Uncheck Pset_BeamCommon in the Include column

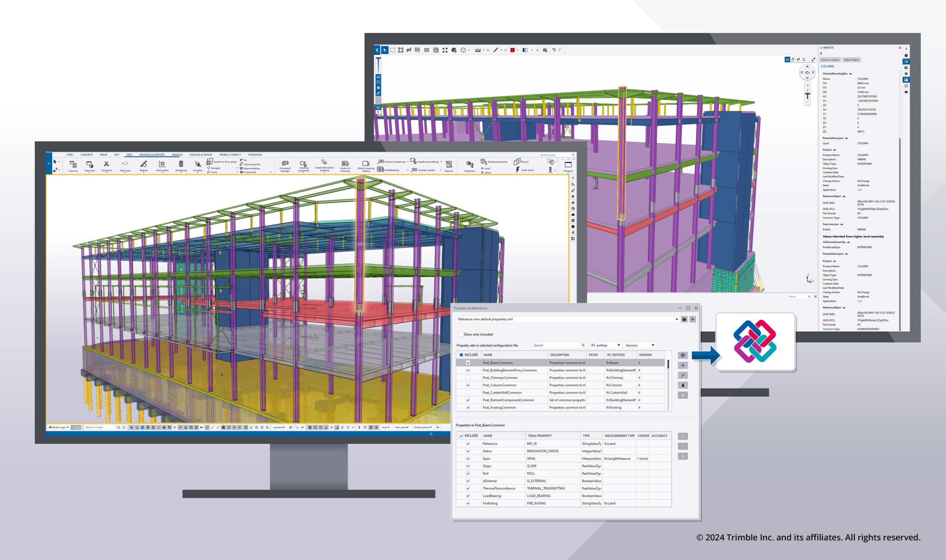point(467,363)
